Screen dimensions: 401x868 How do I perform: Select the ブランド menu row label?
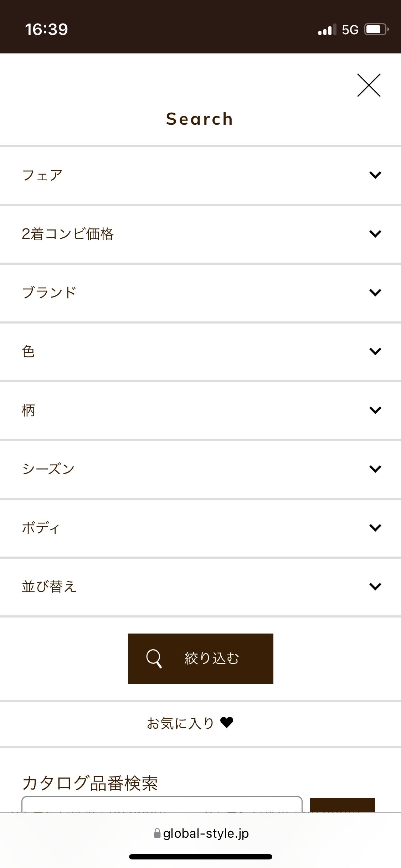(49, 293)
